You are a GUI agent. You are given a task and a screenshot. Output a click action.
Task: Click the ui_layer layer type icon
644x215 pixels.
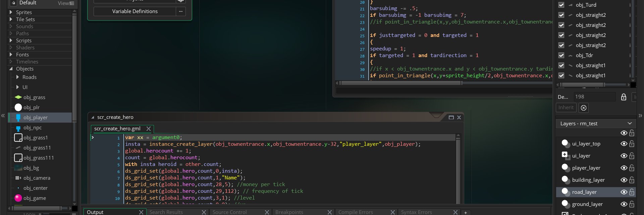[x=566, y=156]
